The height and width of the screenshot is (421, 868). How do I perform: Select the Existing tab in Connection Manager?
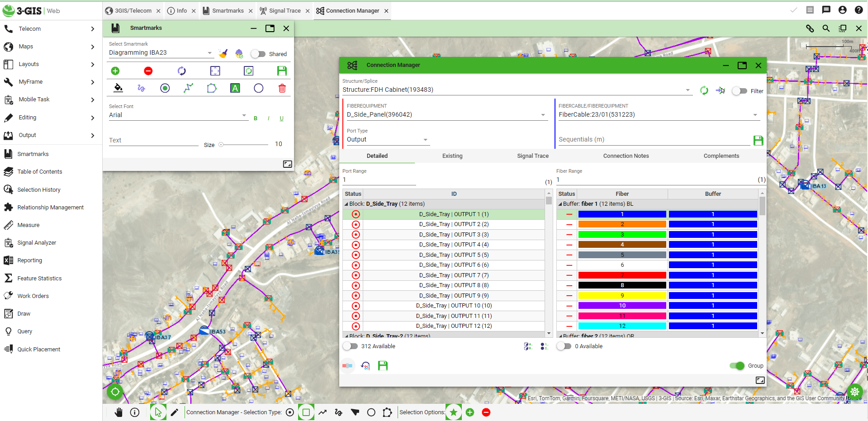pos(452,156)
